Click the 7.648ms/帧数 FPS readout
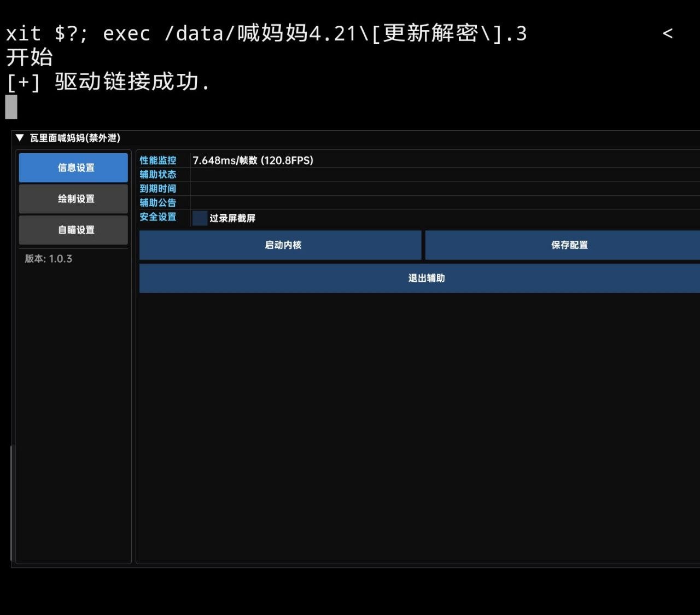This screenshot has height=615, width=700. (x=253, y=160)
